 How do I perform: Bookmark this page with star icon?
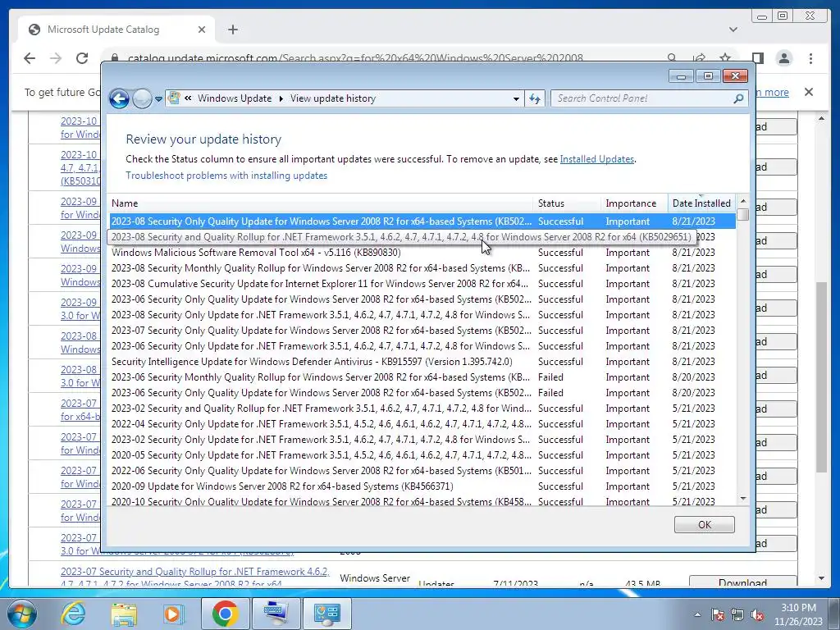coord(725,58)
